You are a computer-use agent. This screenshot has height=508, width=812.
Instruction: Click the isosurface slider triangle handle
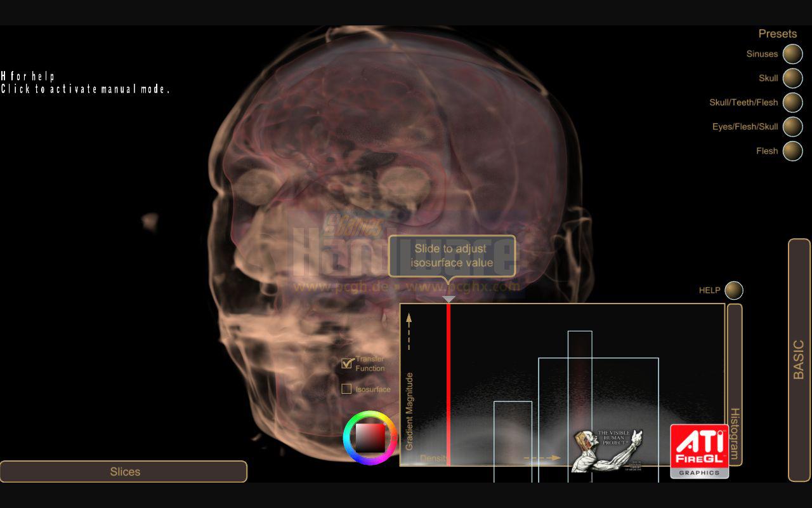449,299
